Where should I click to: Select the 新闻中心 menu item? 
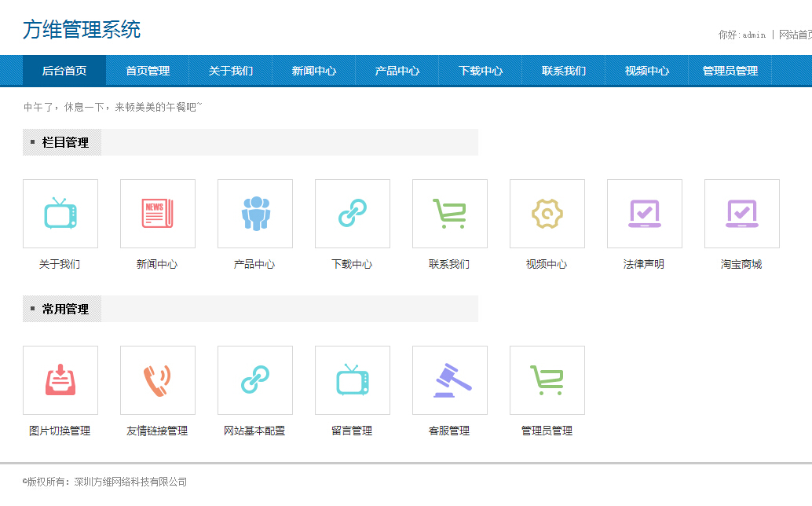click(314, 71)
